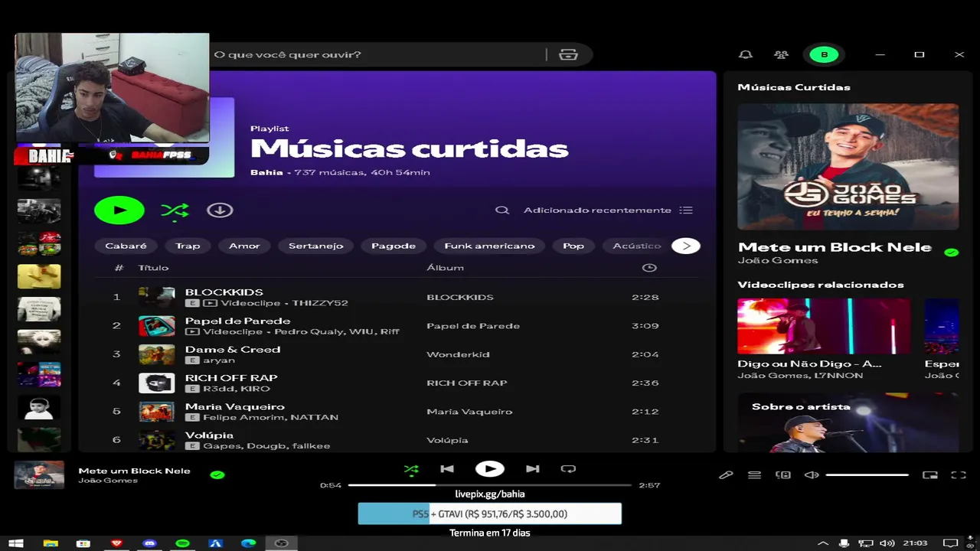Open Wonderkid album link in track 3
This screenshot has height=551, width=980.
pos(458,354)
